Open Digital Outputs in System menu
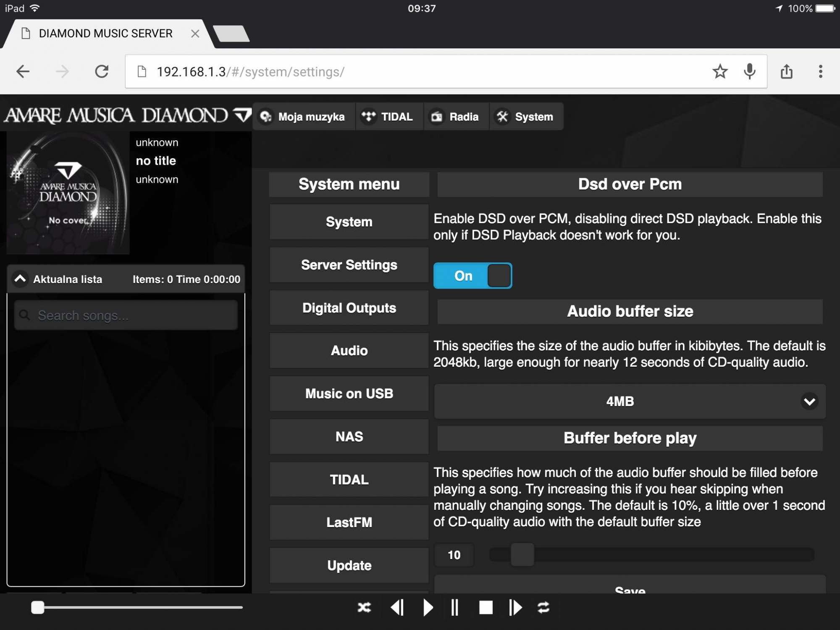The height and width of the screenshot is (630, 840). click(x=349, y=308)
